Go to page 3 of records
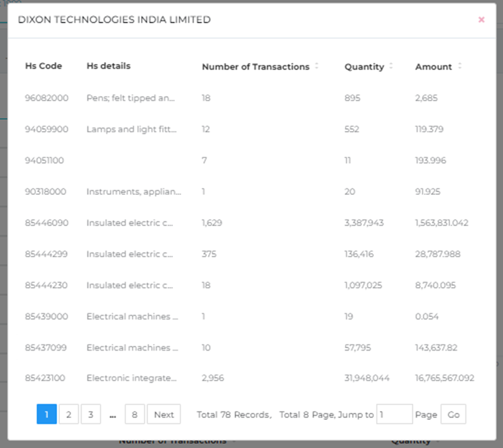Viewport: 503px width, 448px height. pyautogui.click(x=90, y=415)
